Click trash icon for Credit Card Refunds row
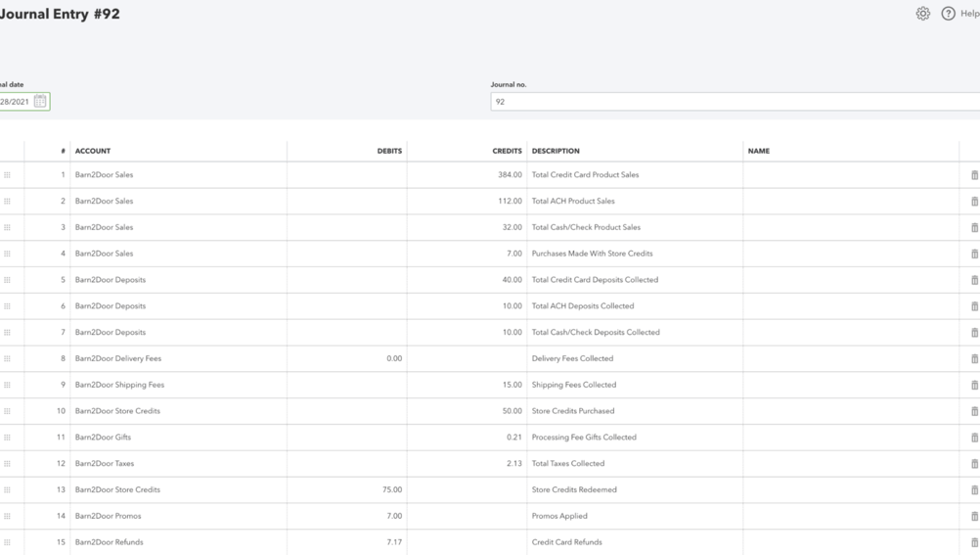Viewport: 980px width, 555px height. point(974,542)
